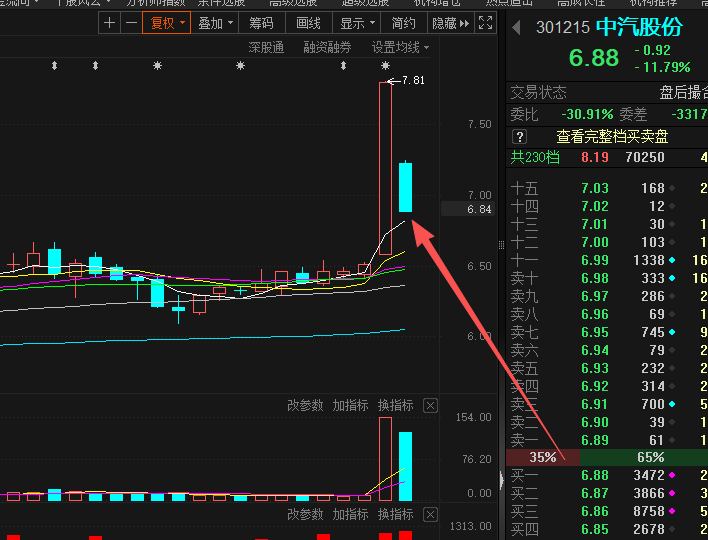Expand hidden tools with 隐藏 arrows
This screenshot has height=540, width=708.
[451, 23]
